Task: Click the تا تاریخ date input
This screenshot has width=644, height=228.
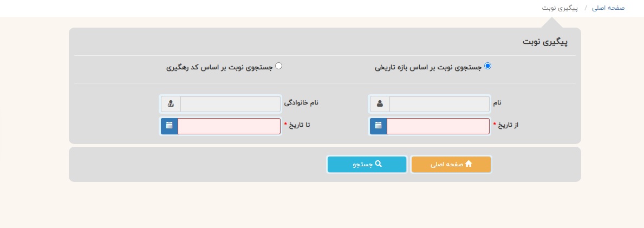Action: pyautogui.click(x=229, y=126)
